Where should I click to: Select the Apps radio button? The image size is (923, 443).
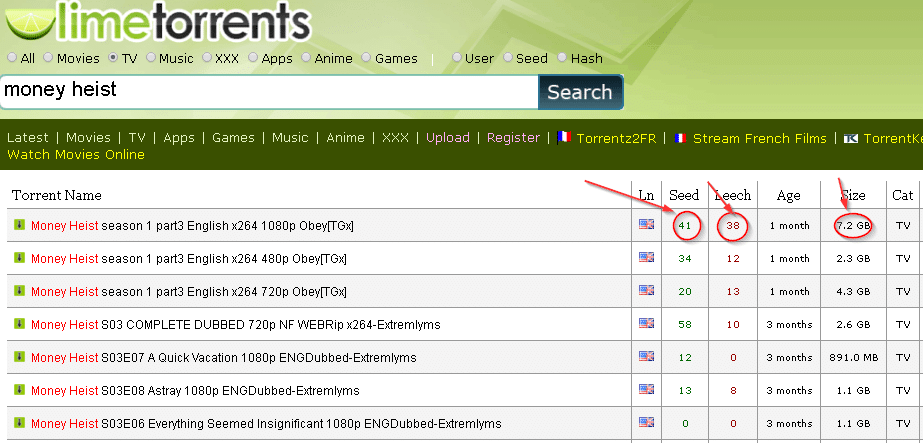(x=253, y=58)
